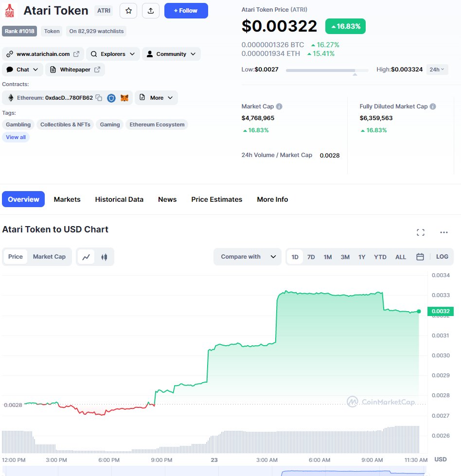Click the $4,768,965 market cap value

[x=258, y=118]
